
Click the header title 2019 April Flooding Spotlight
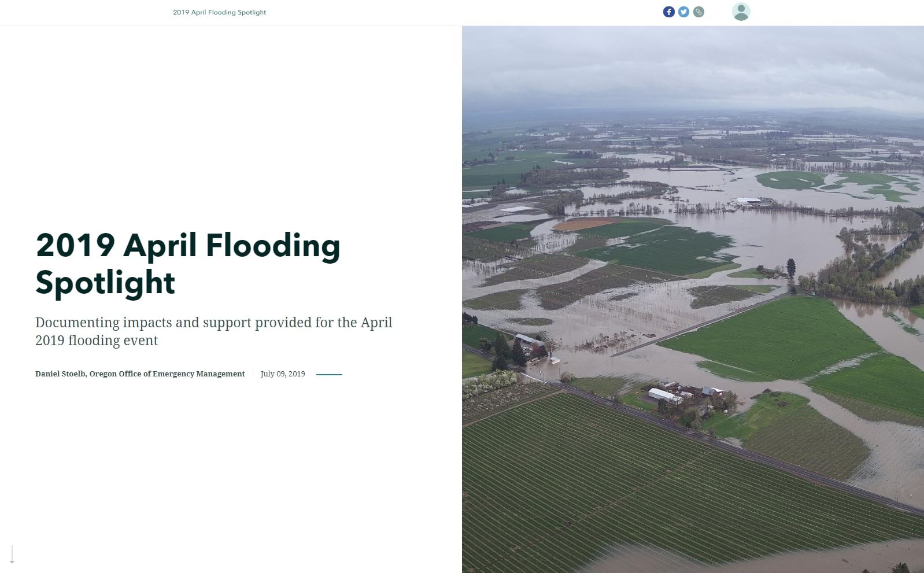219,12
